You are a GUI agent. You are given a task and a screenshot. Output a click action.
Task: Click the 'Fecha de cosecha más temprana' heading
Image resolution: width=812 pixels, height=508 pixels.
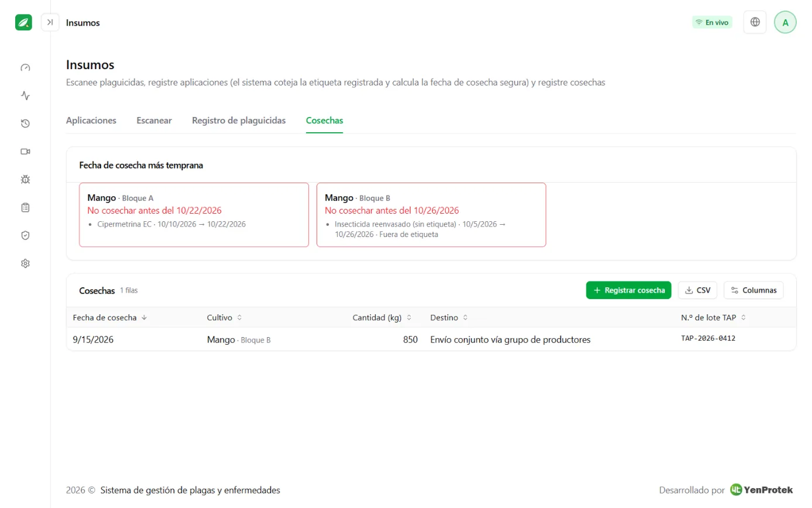click(x=142, y=165)
